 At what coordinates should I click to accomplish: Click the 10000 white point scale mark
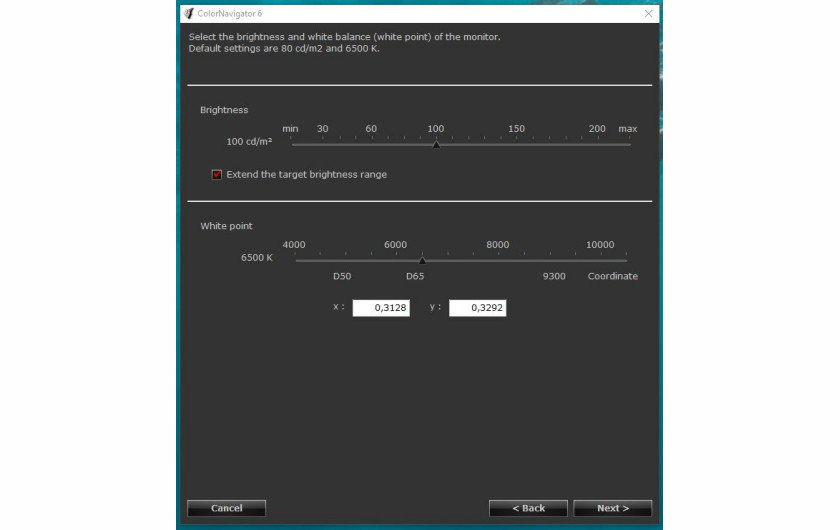600,244
